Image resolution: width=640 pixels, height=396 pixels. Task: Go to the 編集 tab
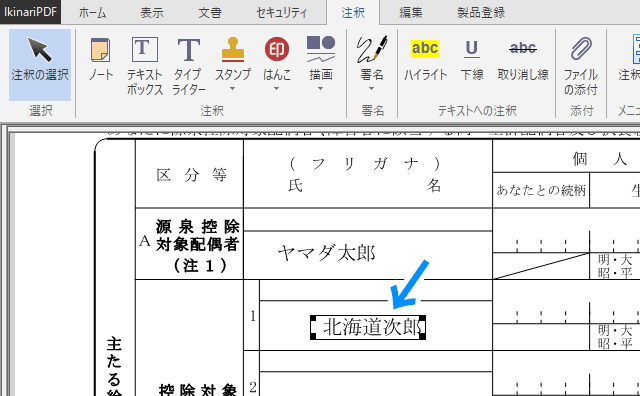411,13
